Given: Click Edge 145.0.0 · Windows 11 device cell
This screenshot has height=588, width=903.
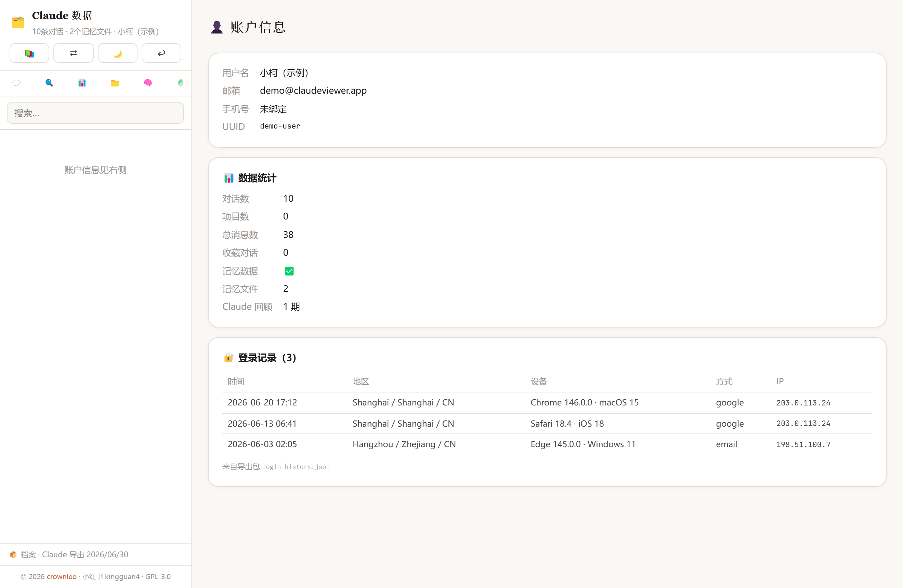Looking at the screenshot, I should tap(583, 444).
